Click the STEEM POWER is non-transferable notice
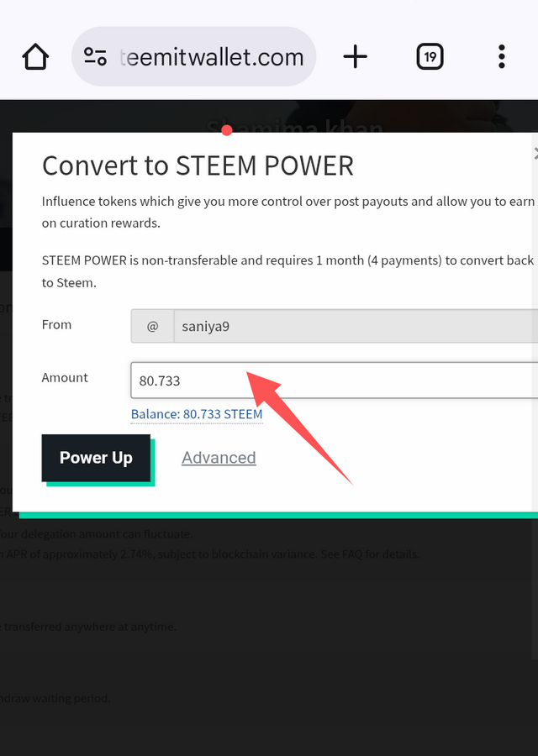 (288, 271)
